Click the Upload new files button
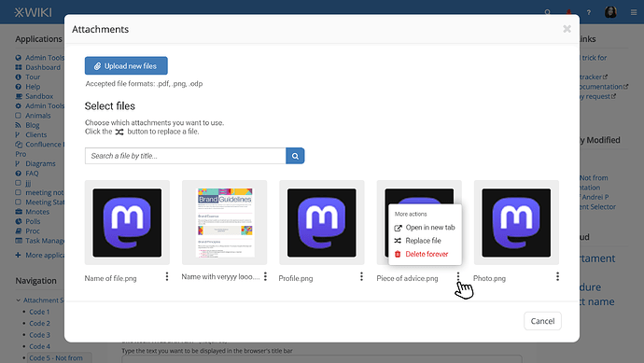The image size is (644, 363). pos(126,65)
